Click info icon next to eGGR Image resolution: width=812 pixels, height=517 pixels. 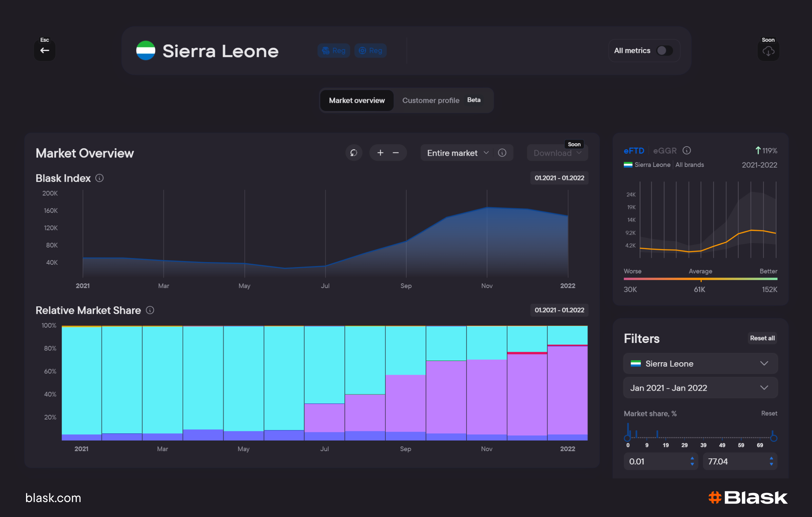686,150
